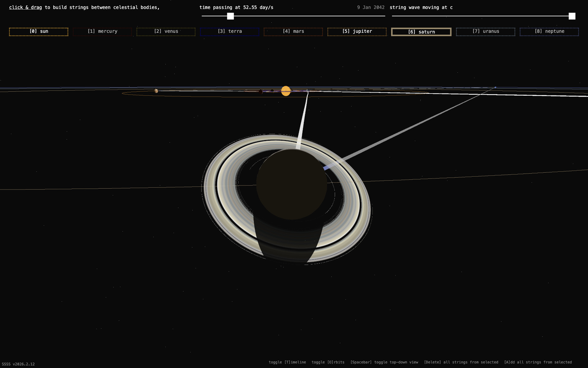
Task: Choose the venus body button
Action: (x=166, y=32)
